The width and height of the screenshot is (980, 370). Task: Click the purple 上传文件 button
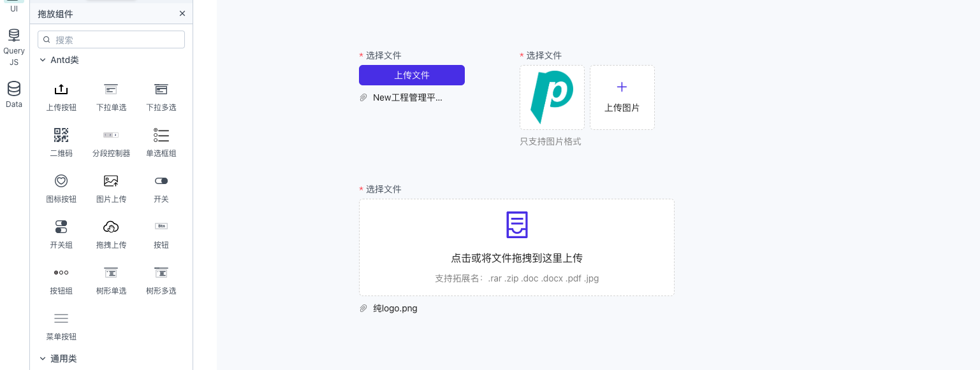(412, 75)
